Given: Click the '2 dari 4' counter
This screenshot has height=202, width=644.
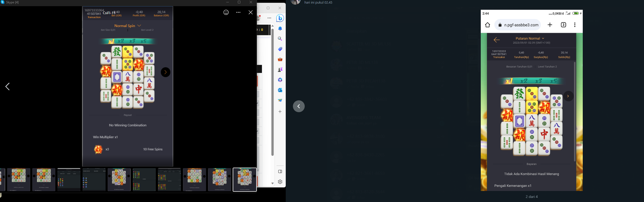Looking at the screenshot, I should 532,197.
